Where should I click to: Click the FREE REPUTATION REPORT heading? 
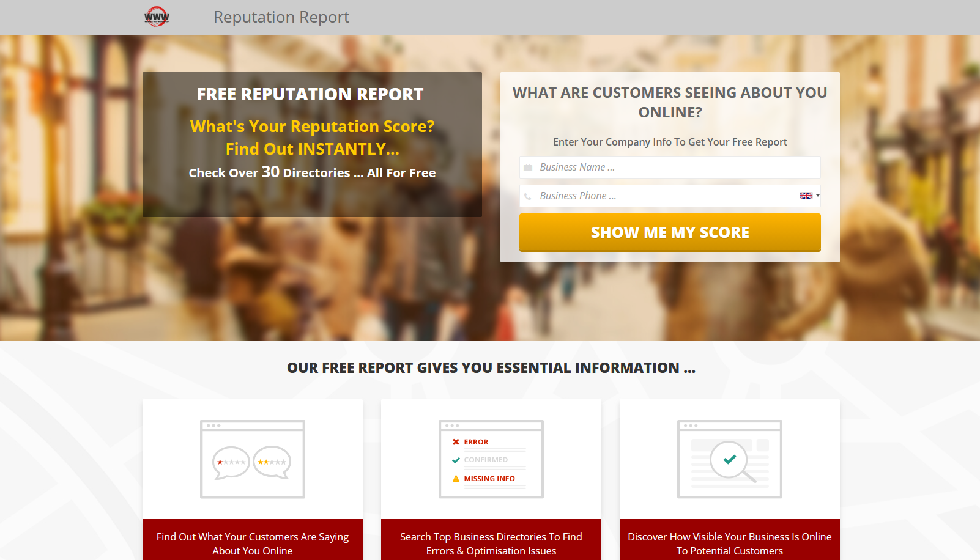click(310, 94)
